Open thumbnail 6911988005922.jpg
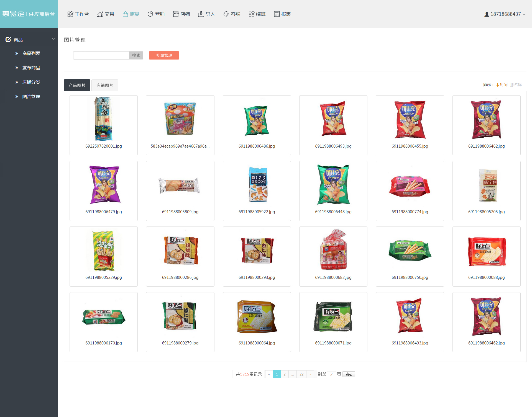The height and width of the screenshot is (417, 532). click(x=257, y=191)
